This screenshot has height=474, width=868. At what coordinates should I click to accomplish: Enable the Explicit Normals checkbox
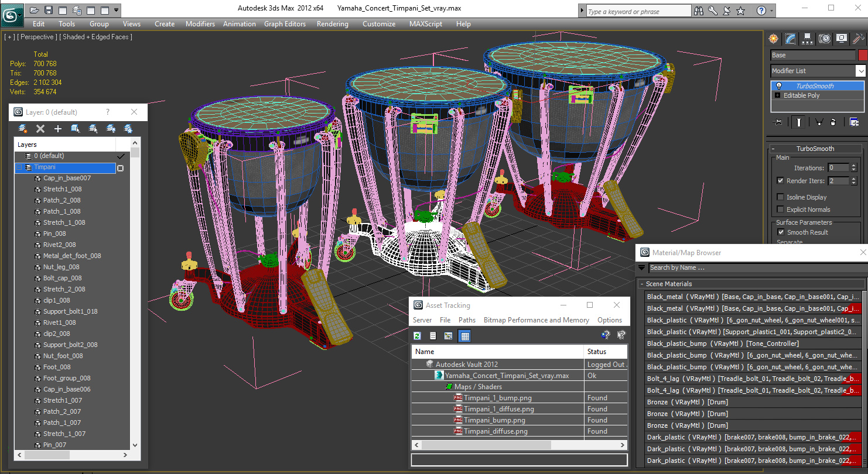point(780,209)
